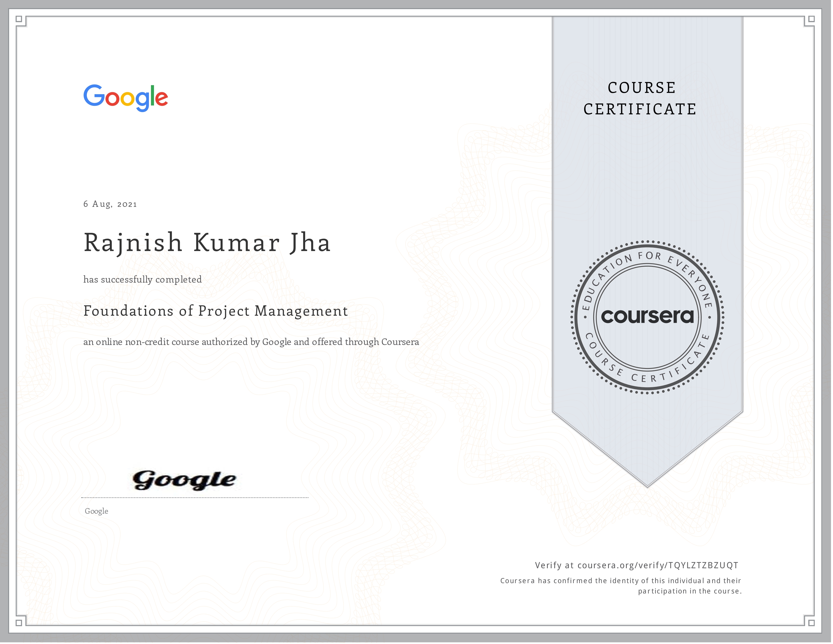833x644 pixels.
Task: Click the top-right corner ornament
Action: [811, 19]
